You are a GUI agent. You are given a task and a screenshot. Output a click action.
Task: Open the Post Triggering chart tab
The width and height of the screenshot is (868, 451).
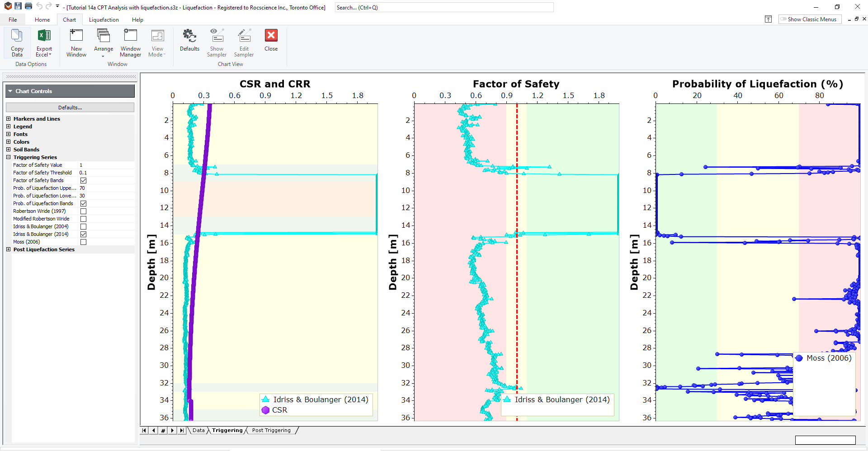tap(270, 430)
